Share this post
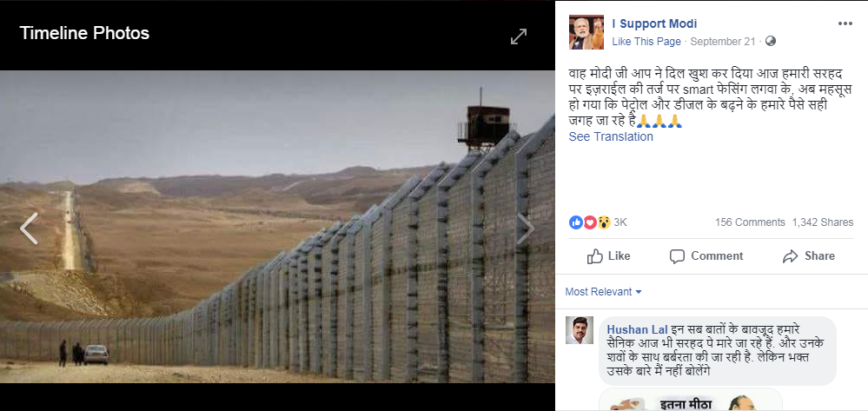Image resolution: width=868 pixels, height=411 pixels. 809,256
